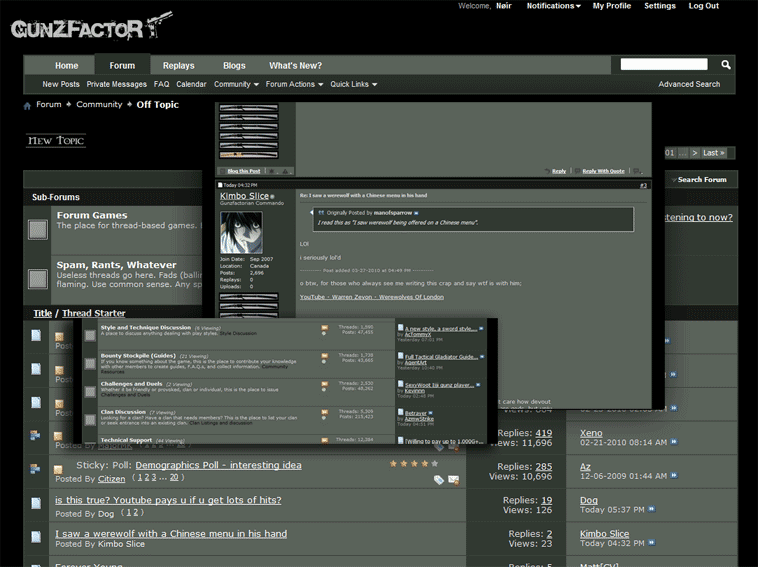Viewport: 758px width, 567px height.
Task: Open Private Messages
Action: pos(117,84)
